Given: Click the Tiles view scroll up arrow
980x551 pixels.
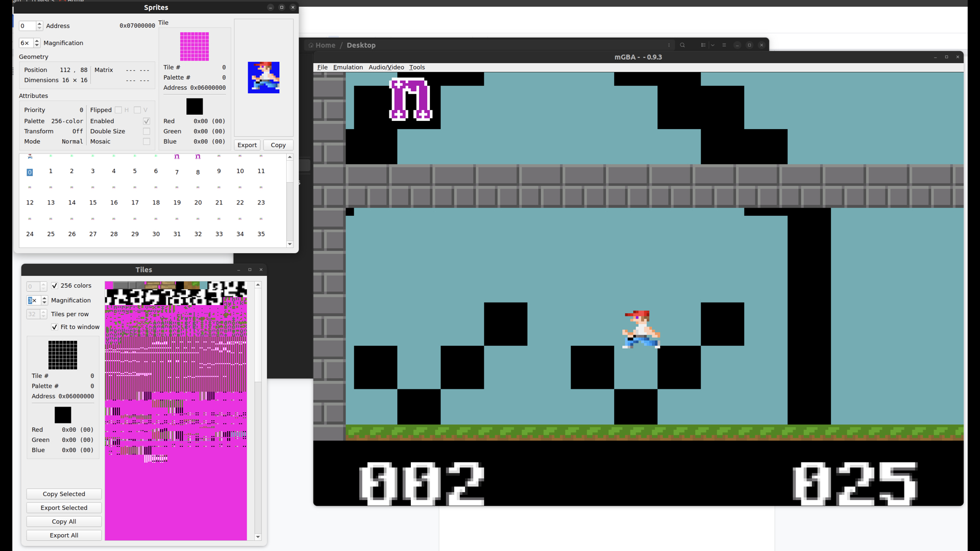Looking at the screenshot, I should [258, 285].
